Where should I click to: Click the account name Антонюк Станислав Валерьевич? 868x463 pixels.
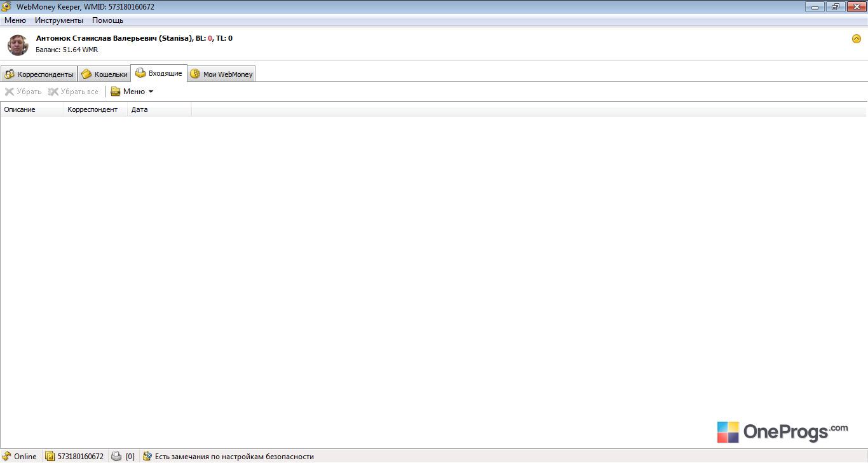pyautogui.click(x=97, y=38)
